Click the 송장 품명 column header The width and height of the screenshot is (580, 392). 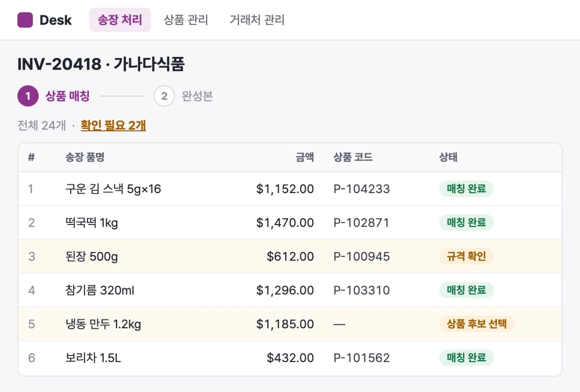pos(85,157)
